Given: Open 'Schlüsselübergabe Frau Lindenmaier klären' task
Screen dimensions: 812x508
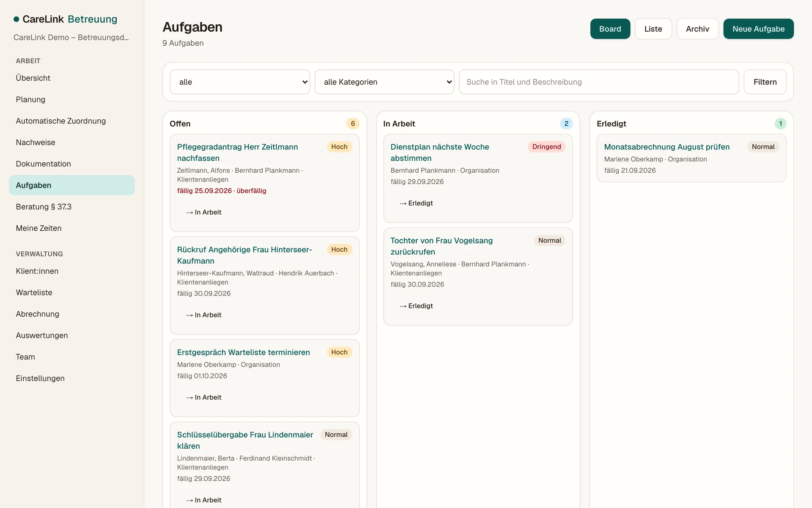Looking at the screenshot, I should (x=245, y=440).
